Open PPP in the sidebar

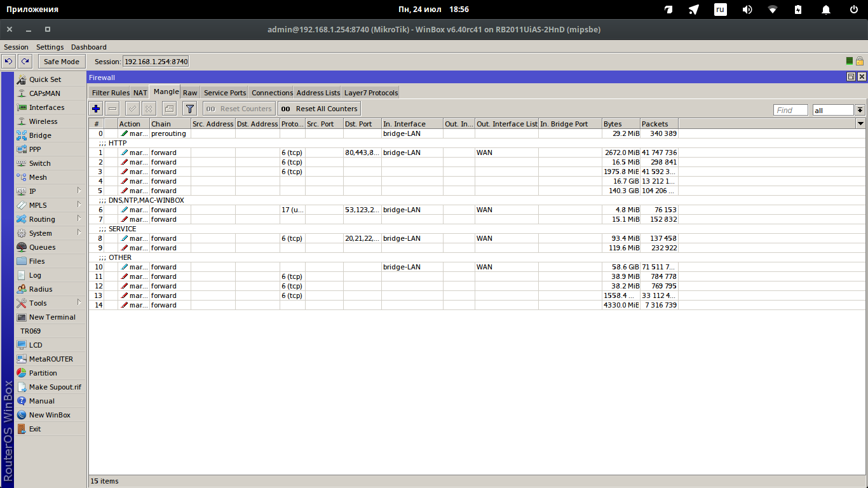click(x=50, y=149)
